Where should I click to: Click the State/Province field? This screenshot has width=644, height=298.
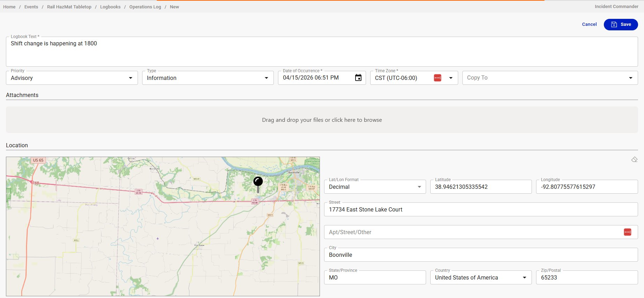coord(375,277)
